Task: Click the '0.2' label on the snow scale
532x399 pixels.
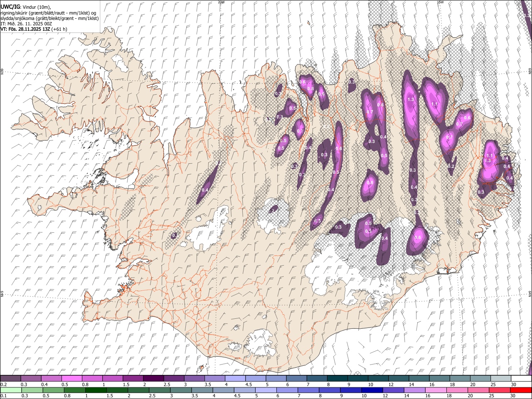Action: (3, 384)
